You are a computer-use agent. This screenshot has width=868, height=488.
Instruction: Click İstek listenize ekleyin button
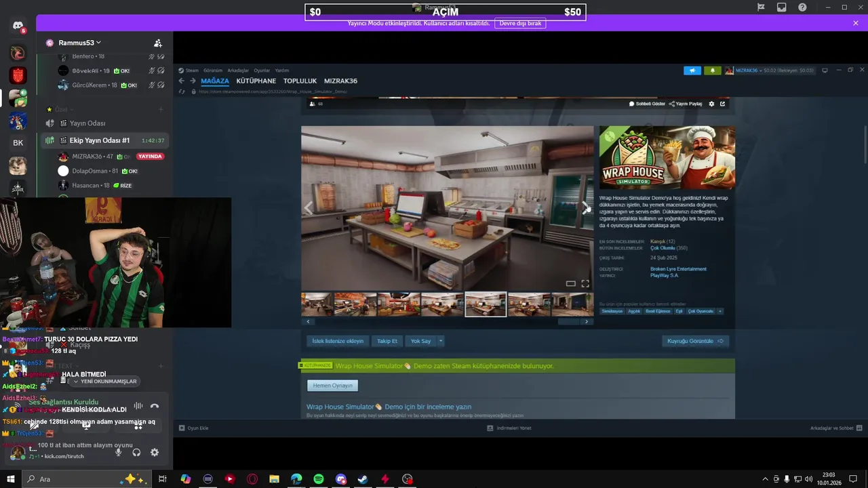tap(338, 341)
